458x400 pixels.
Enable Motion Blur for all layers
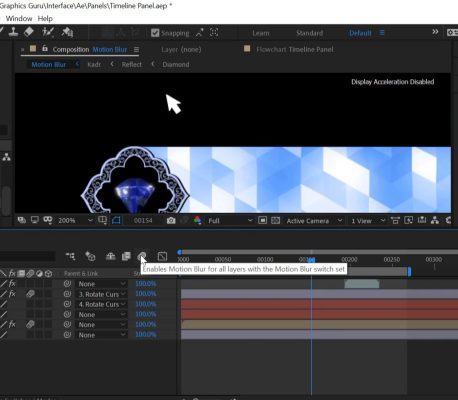point(142,256)
